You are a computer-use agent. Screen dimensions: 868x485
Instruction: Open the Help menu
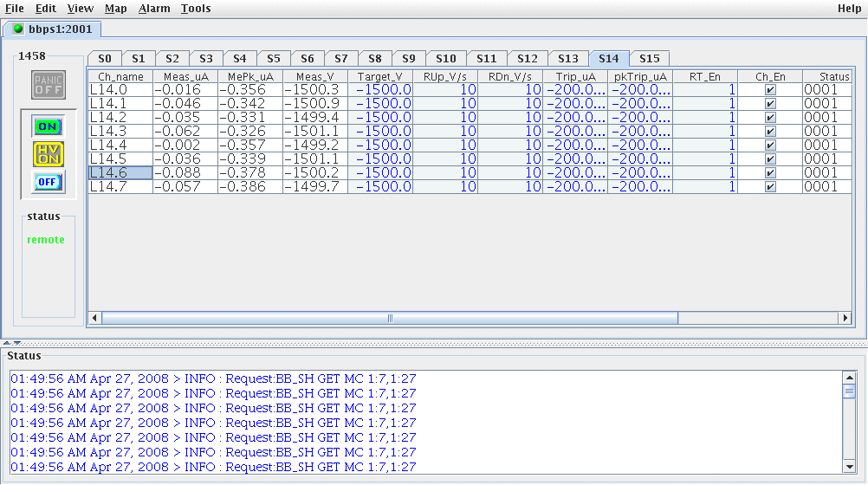tap(849, 9)
